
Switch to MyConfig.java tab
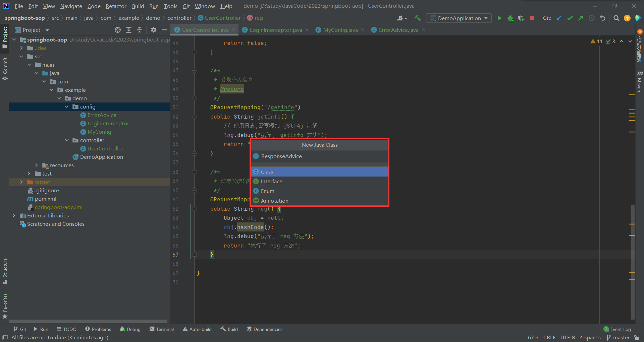340,30
